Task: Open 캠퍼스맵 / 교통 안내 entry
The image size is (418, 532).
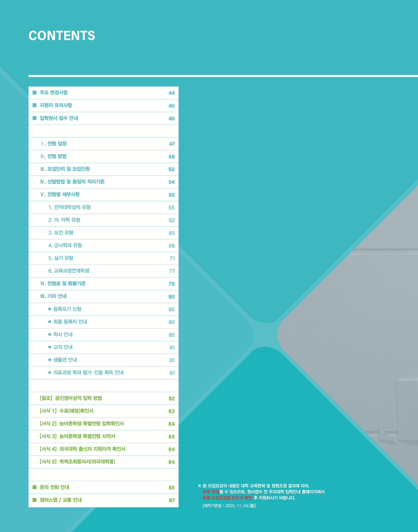Action: [x=103, y=500]
